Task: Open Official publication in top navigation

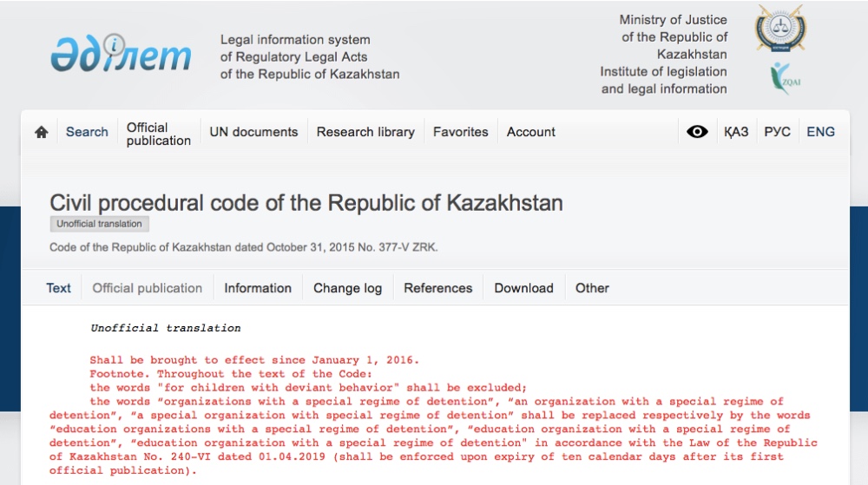Action: pos(158,134)
